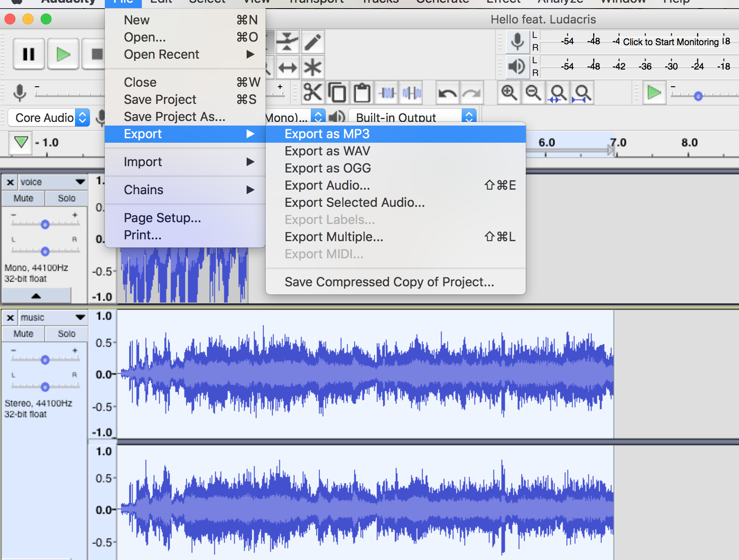
Task: Select New from File menu
Action: 185,20
